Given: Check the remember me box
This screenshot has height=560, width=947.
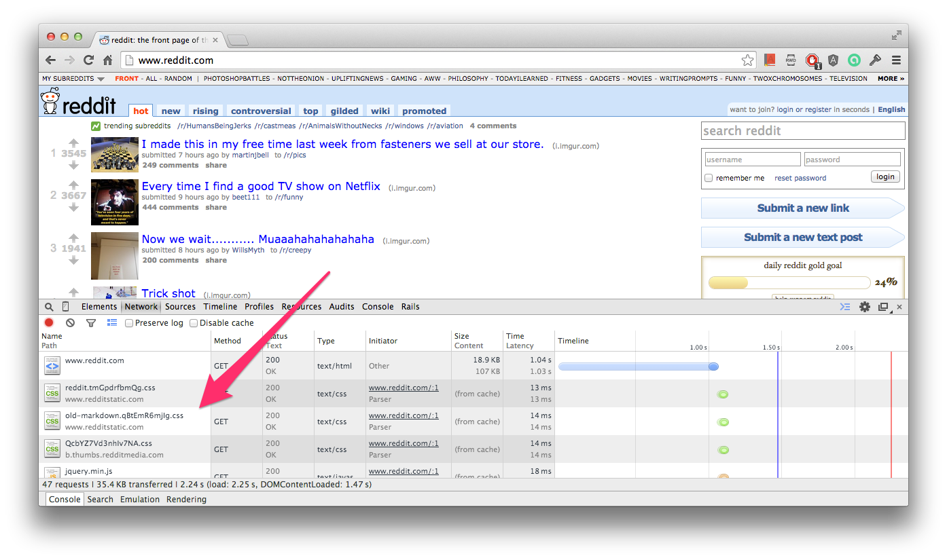Looking at the screenshot, I should [709, 178].
